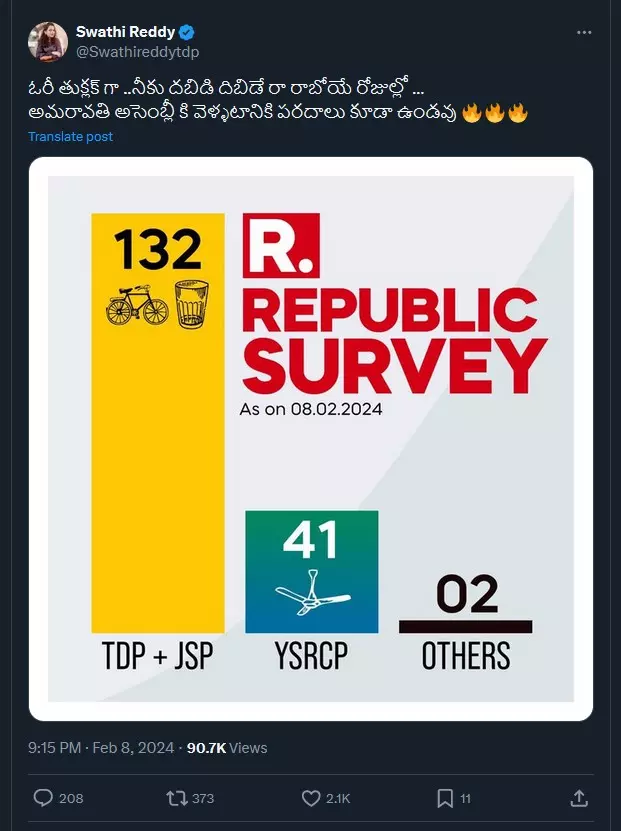Click the Translate post link
This screenshot has height=831, width=621.
[70, 136]
